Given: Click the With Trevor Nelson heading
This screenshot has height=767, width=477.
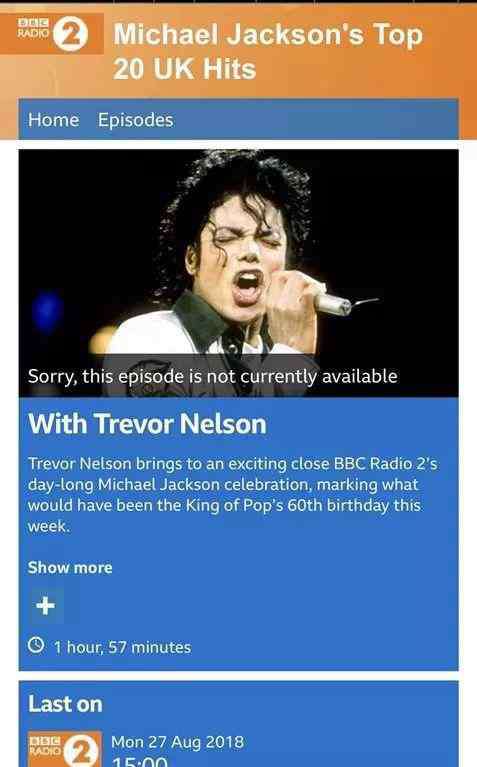Looking at the screenshot, I should [147, 424].
